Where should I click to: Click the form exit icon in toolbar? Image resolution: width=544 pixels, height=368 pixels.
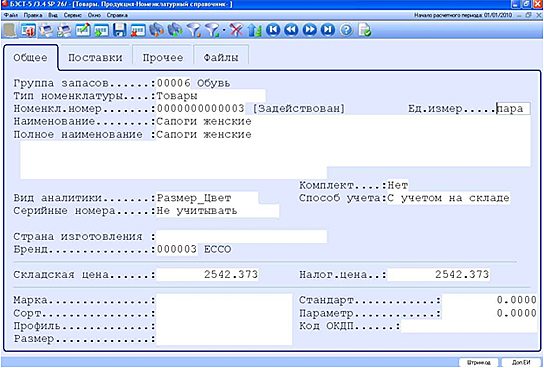click(28, 30)
